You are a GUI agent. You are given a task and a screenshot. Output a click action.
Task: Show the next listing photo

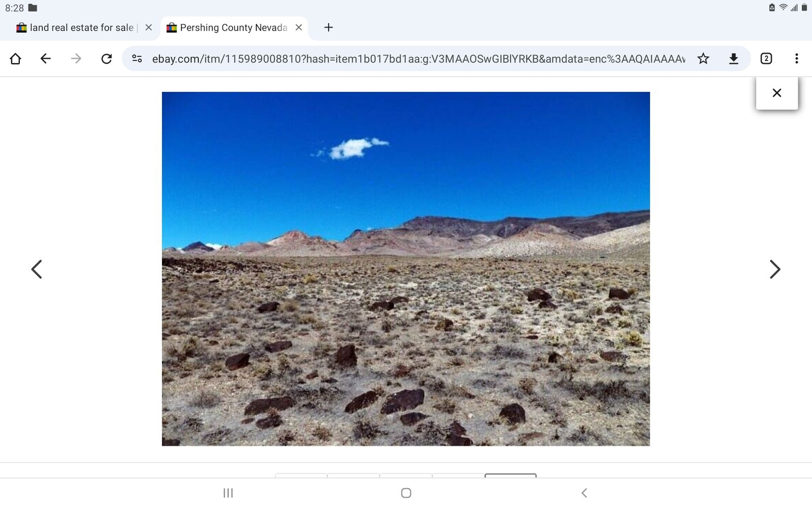(775, 269)
